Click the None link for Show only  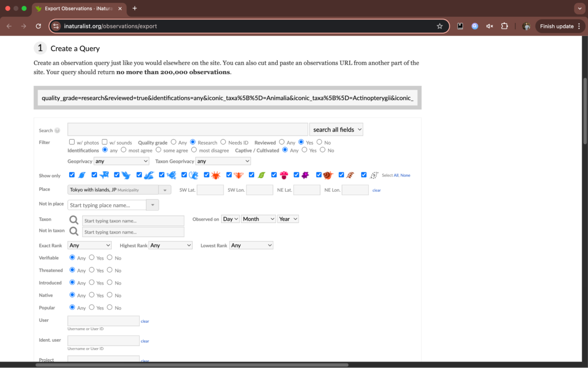(x=405, y=175)
